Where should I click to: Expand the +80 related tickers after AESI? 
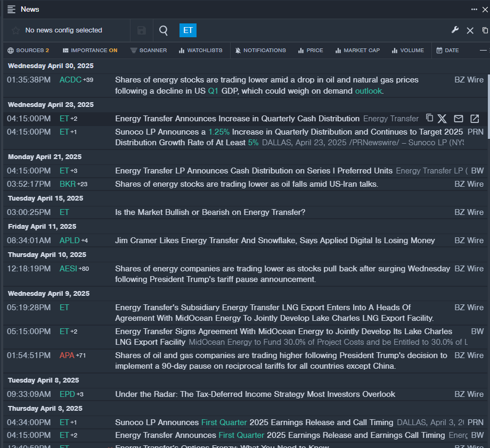click(x=84, y=269)
